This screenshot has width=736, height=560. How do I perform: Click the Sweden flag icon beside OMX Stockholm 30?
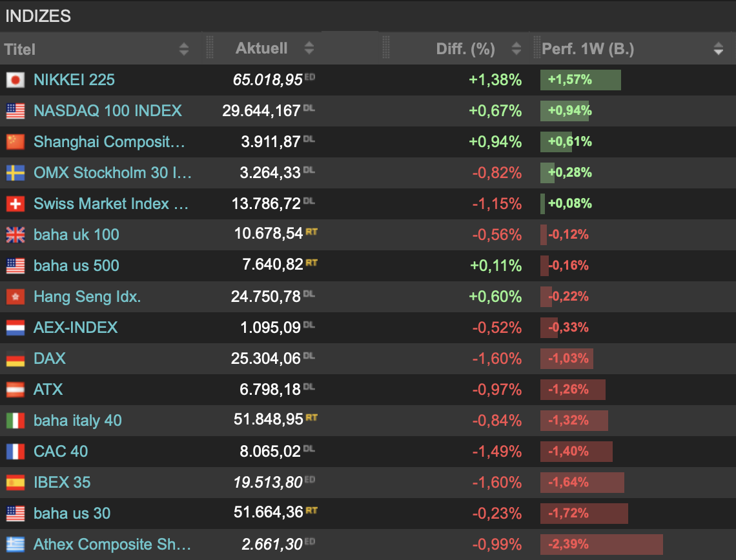pyautogui.click(x=15, y=173)
